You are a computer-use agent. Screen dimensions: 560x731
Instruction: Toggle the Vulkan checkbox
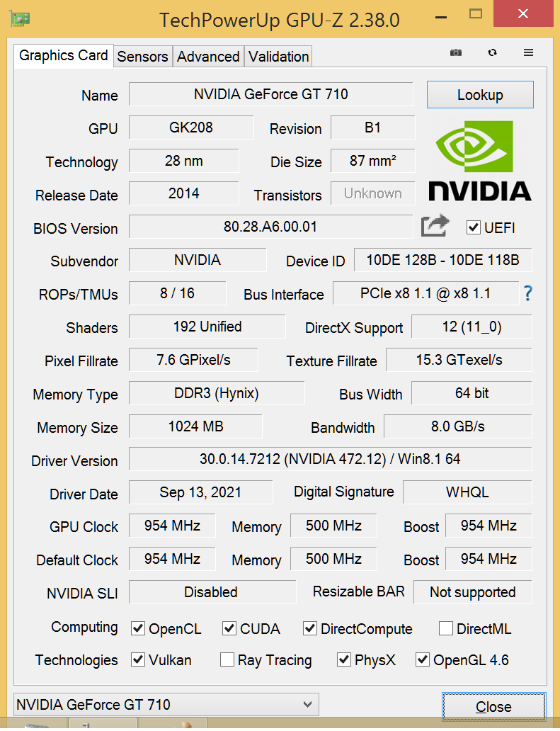point(138,659)
